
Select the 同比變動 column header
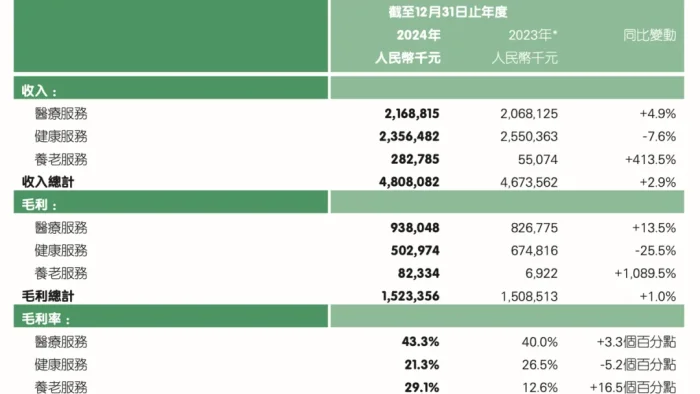(x=650, y=35)
